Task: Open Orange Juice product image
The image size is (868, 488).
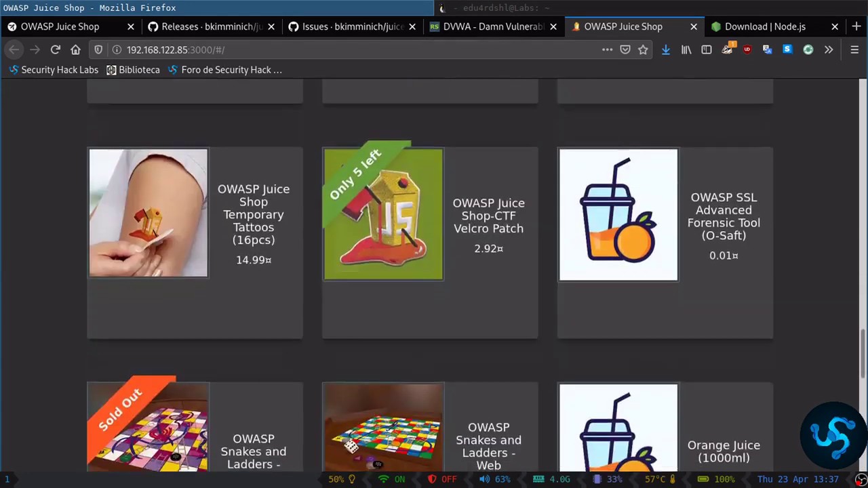Action: (618, 428)
